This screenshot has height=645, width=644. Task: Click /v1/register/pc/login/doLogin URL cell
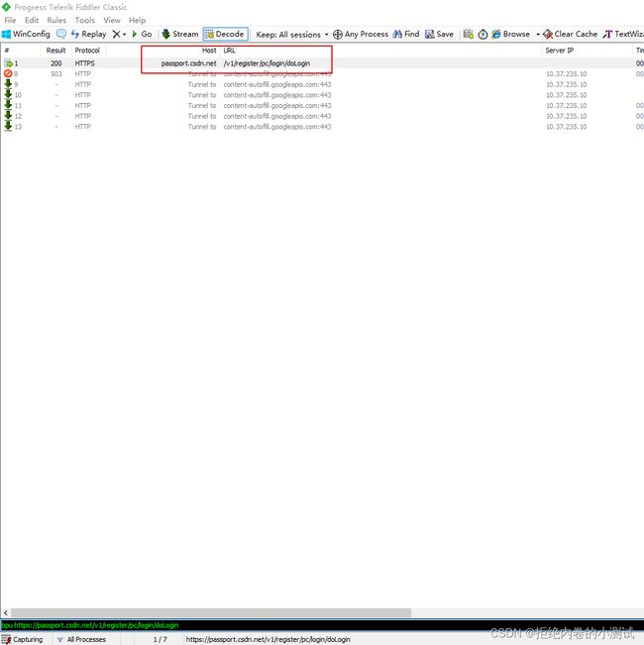267,63
